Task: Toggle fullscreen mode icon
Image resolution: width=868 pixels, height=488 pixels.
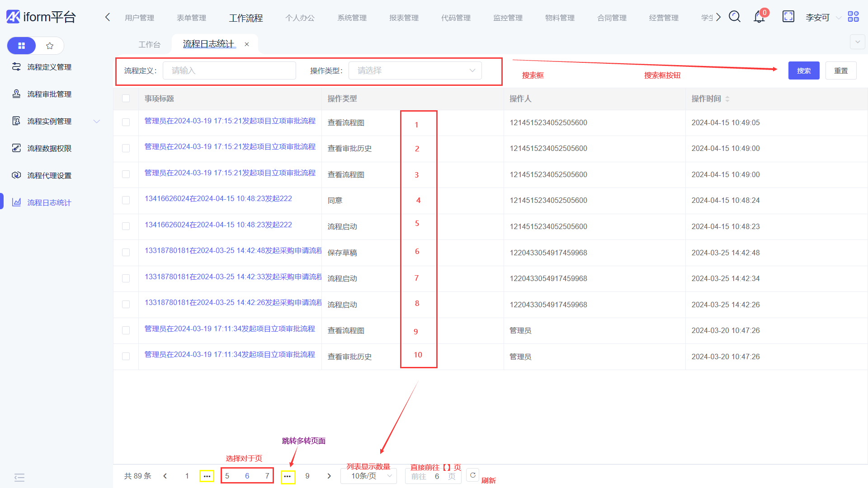Action: click(788, 17)
